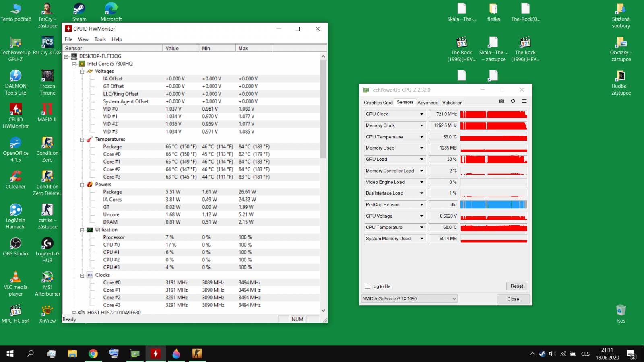644x362 pixels.
Task: Click the HWMonitor vertical scrollbar thumb
Action: coord(323,109)
